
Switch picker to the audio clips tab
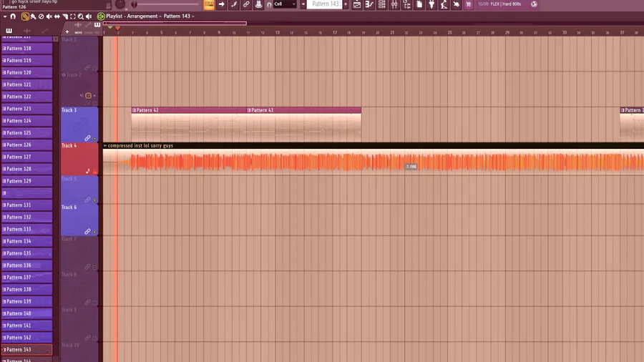(26, 31)
